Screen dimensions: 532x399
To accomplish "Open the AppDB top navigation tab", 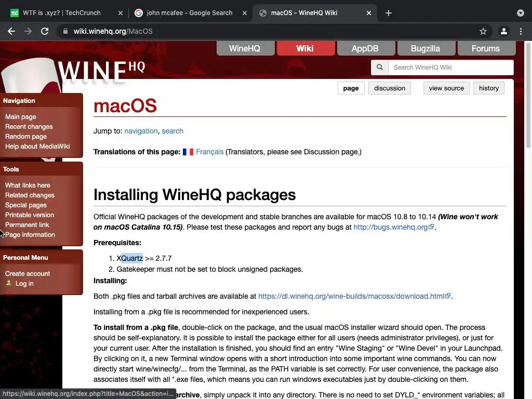I will click(365, 48).
